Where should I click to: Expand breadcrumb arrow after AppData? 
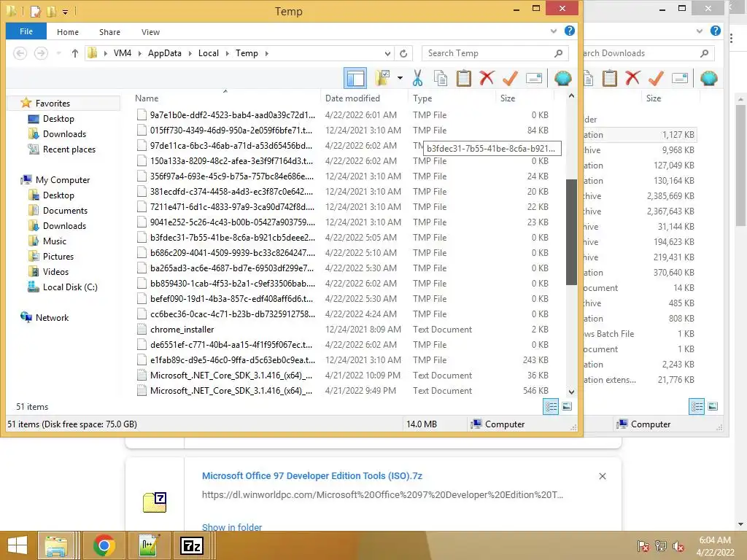190,53
